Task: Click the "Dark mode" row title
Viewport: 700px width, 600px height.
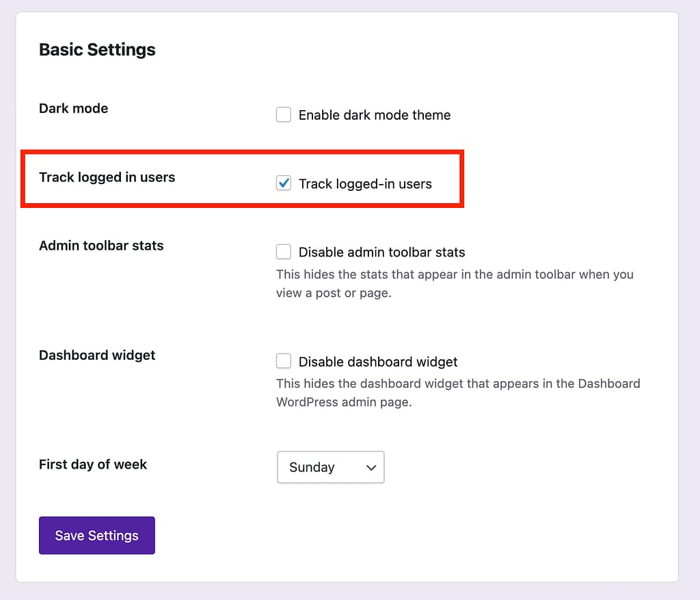Action: 73,108
